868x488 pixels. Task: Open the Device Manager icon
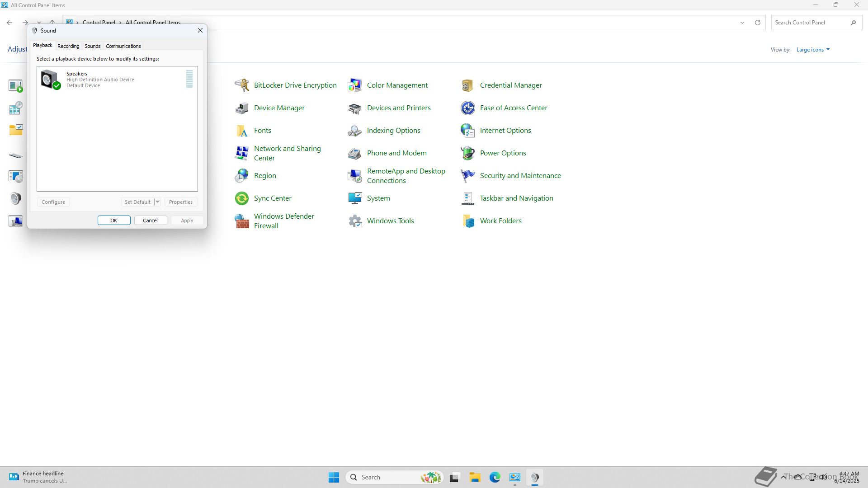pyautogui.click(x=242, y=108)
